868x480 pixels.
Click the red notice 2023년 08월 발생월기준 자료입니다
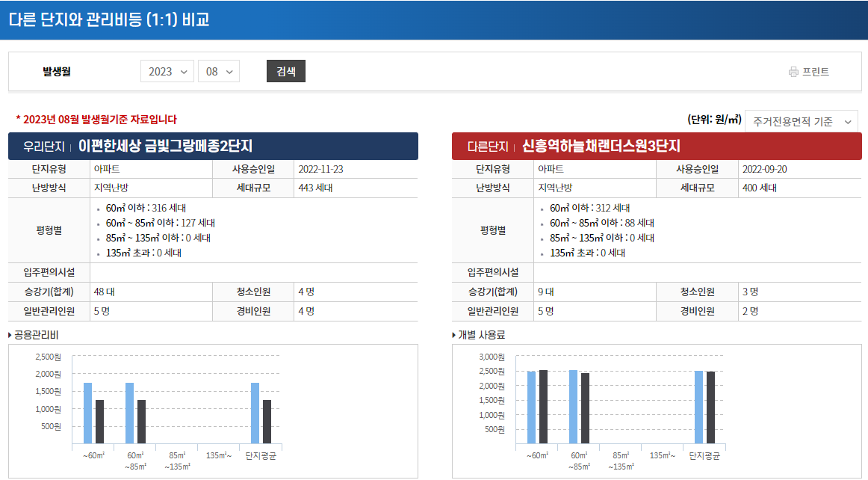(x=96, y=119)
